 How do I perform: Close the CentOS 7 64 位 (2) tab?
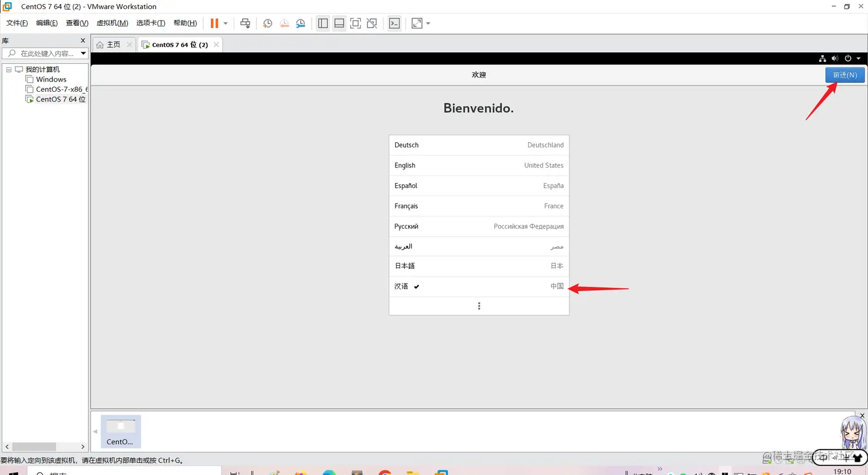coord(216,44)
